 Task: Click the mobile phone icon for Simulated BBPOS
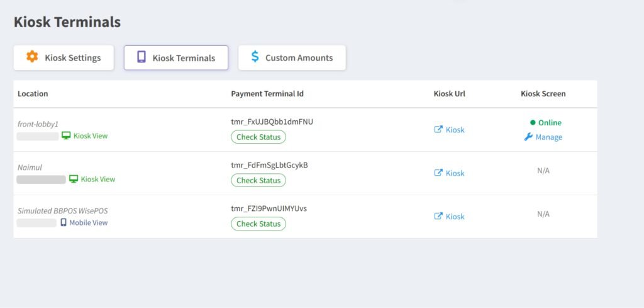coord(64,222)
